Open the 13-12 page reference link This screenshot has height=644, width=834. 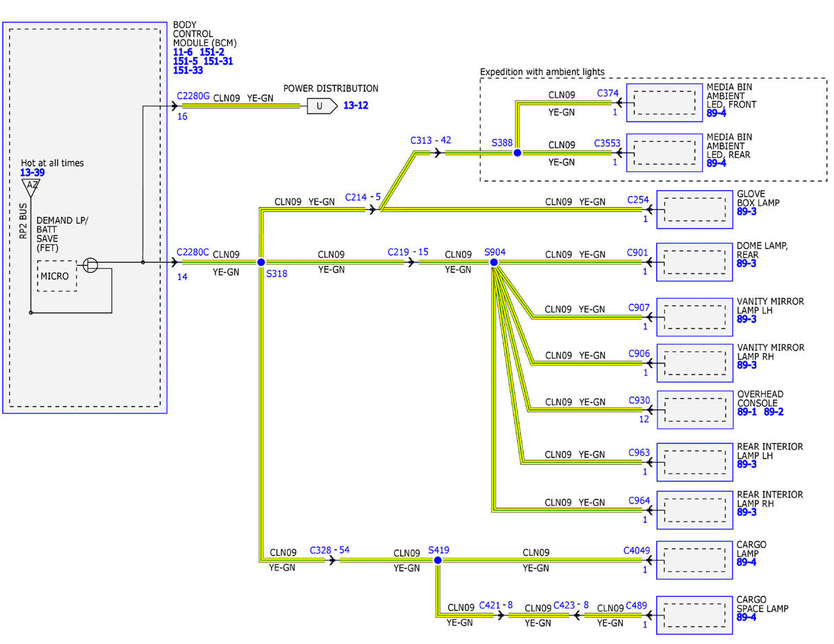pos(356,106)
